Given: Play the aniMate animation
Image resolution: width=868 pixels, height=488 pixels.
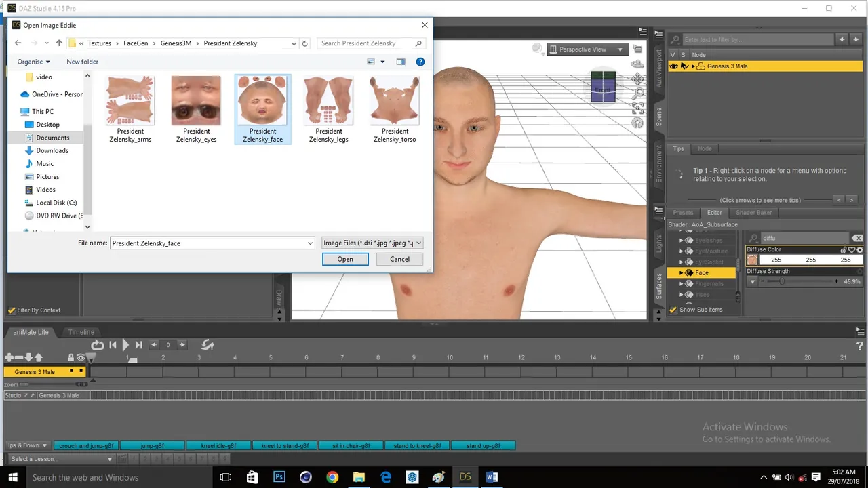Looking at the screenshot, I should pyautogui.click(x=125, y=345).
